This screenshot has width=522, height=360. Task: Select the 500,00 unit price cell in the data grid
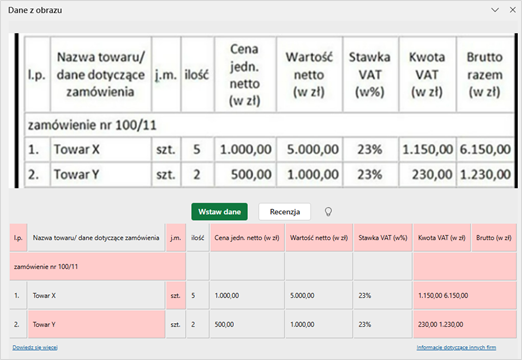(x=247, y=324)
